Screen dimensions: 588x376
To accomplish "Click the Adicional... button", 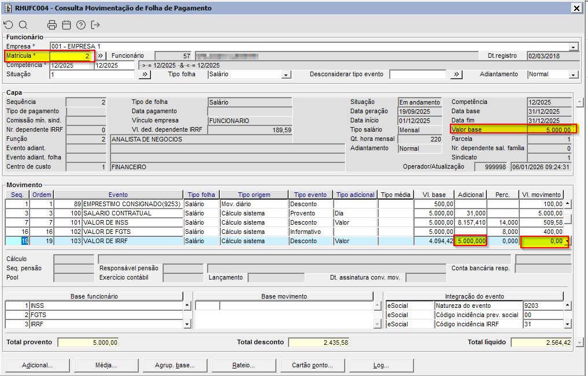I will pyautogui.click(x=38, y=365).
